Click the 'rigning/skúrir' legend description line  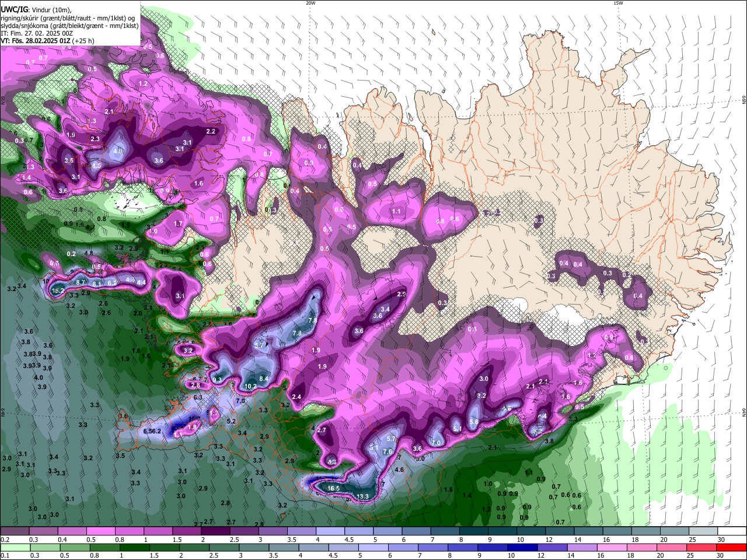point(67,18)
